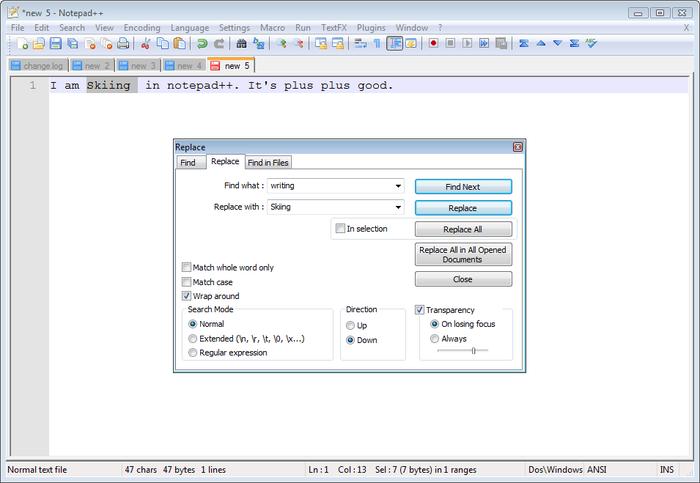Click the green Undo arrow icon

(x=202, y=43)
